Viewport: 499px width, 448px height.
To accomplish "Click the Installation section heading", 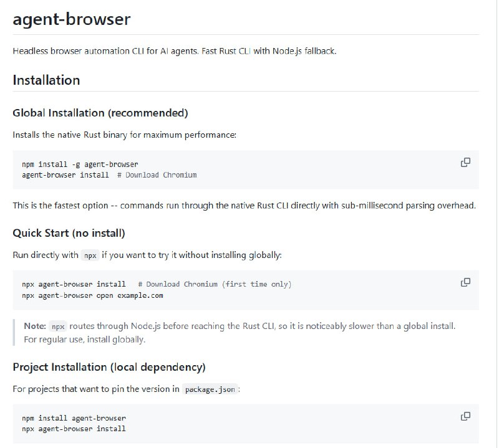I will pyautogui.click(x=46, y=80).
